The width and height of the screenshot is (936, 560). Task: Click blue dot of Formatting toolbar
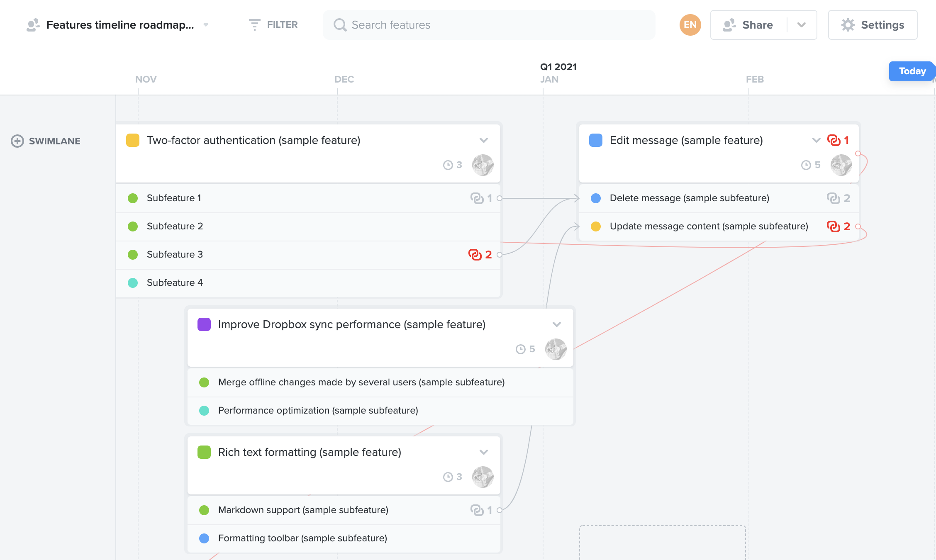coord(204,538)
